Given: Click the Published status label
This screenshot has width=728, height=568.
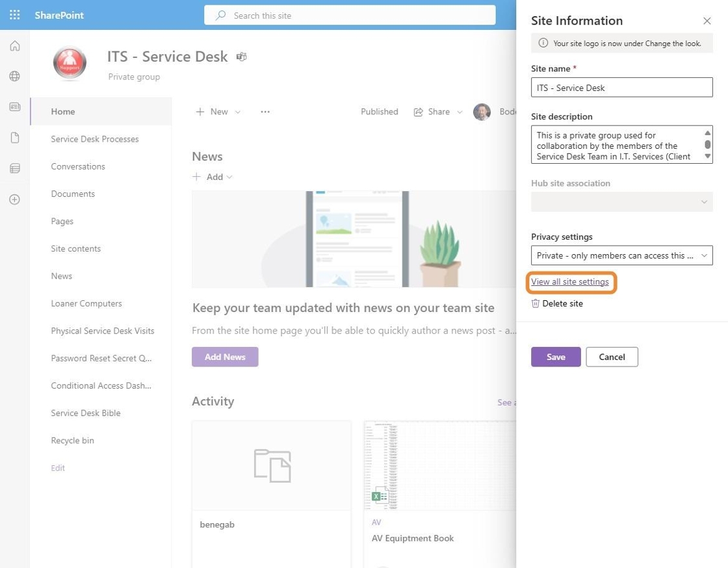Looking at the screenshot, I should click(x=380, y=112).
